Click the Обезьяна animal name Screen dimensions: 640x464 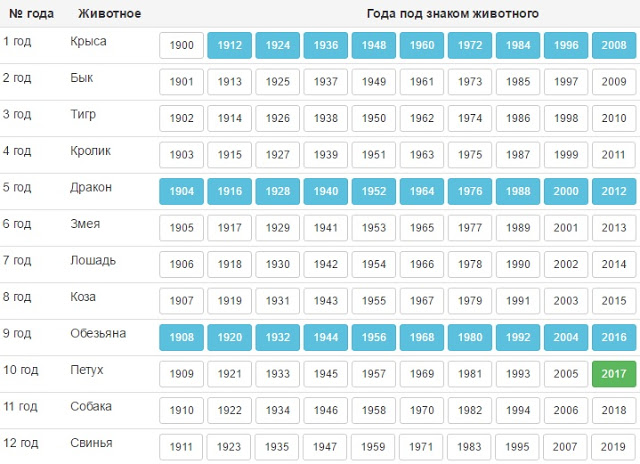pos(98,334)
